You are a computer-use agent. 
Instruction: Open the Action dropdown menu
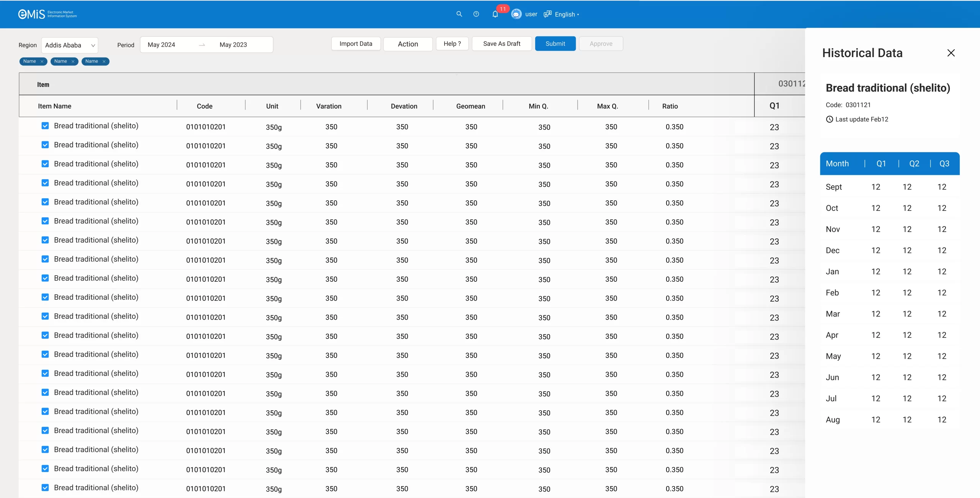click(x=408, y=44)
